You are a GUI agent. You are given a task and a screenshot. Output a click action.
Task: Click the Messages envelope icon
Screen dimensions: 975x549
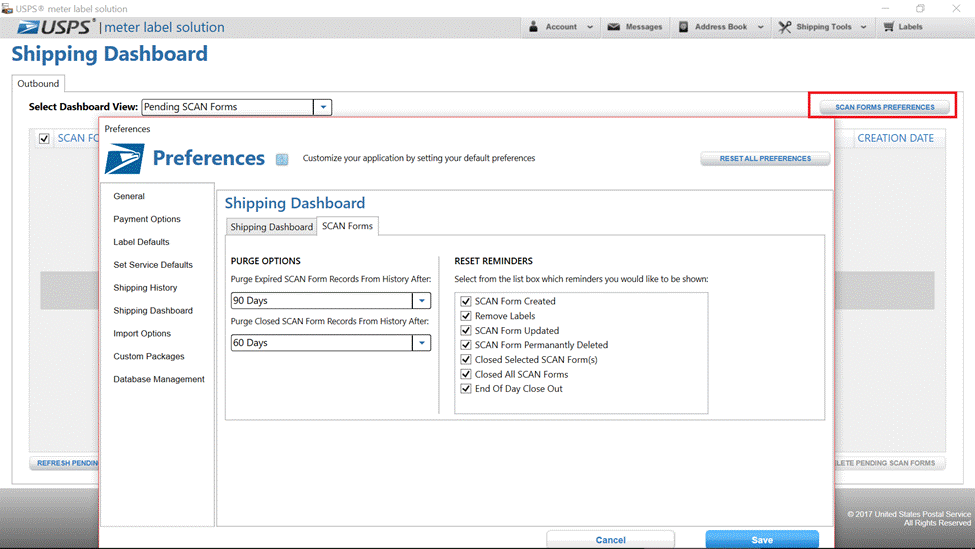coord(613,27)
